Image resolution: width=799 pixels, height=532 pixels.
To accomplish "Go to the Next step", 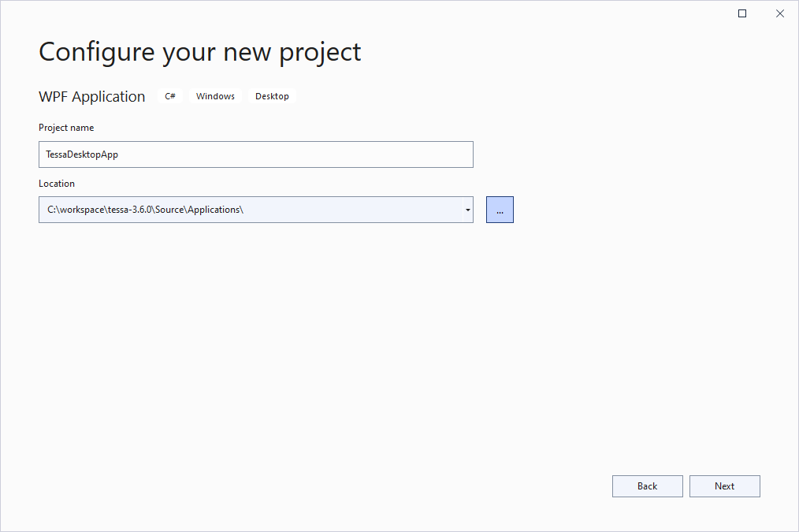I will point(724,486).
